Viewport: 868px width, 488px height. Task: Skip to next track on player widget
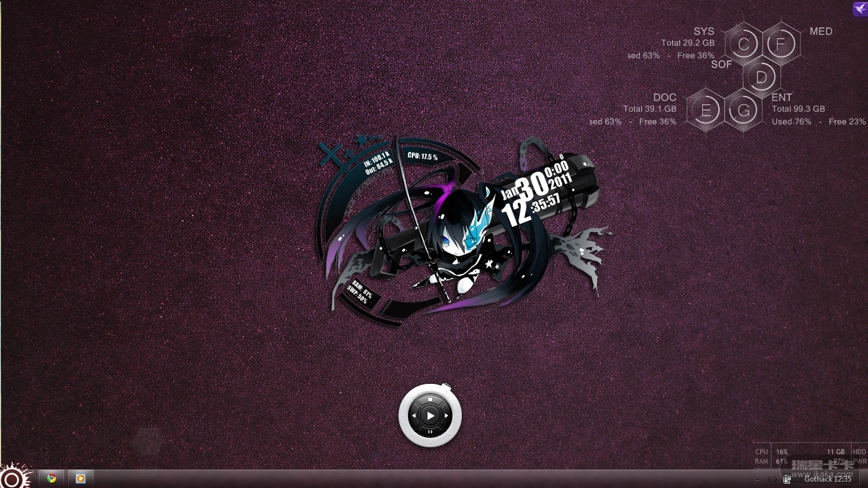[446, 416]
